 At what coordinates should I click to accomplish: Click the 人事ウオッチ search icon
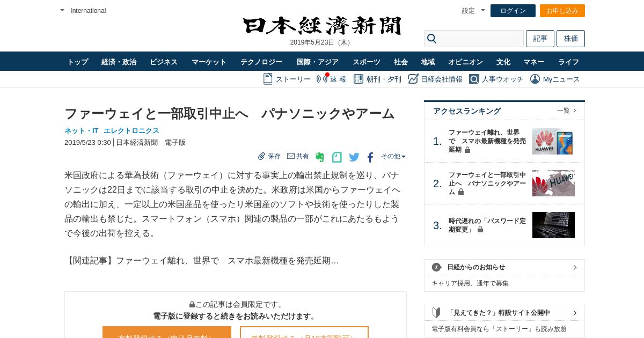(474, 79)
